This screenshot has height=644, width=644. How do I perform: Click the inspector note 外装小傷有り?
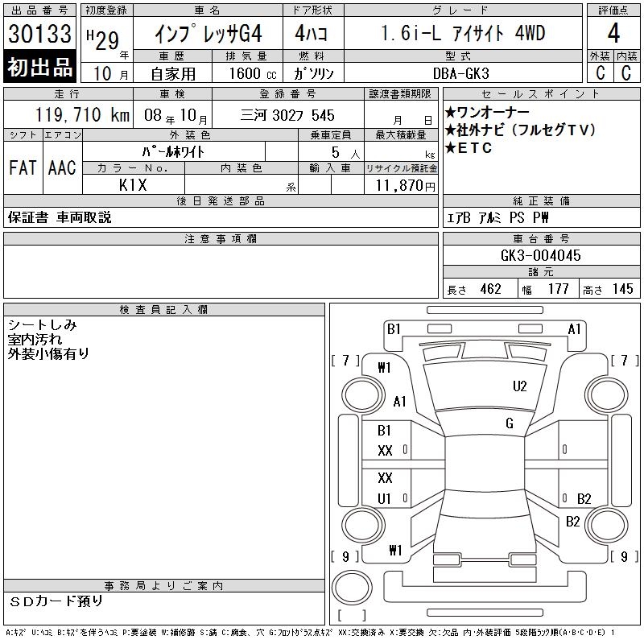(x=48, y=353)
